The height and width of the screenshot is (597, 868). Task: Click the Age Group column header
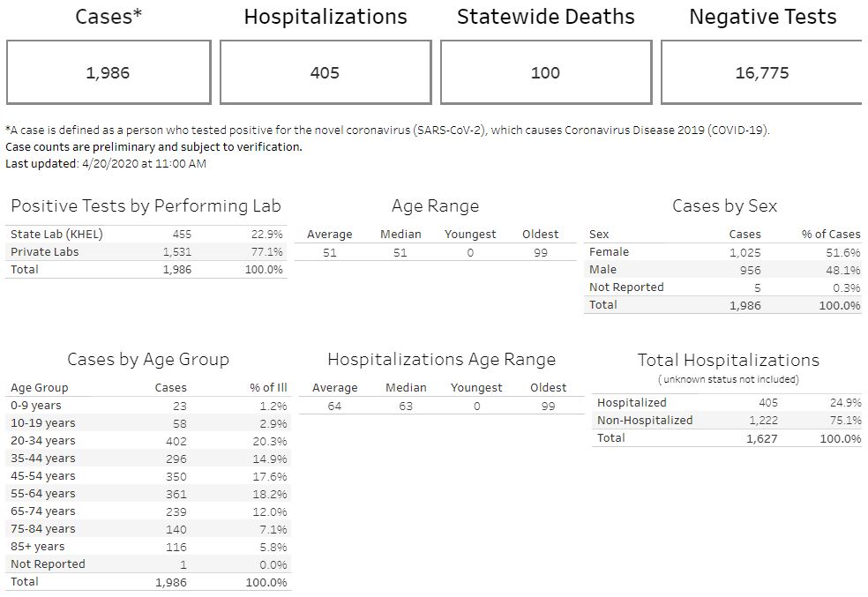click(40, 388)
